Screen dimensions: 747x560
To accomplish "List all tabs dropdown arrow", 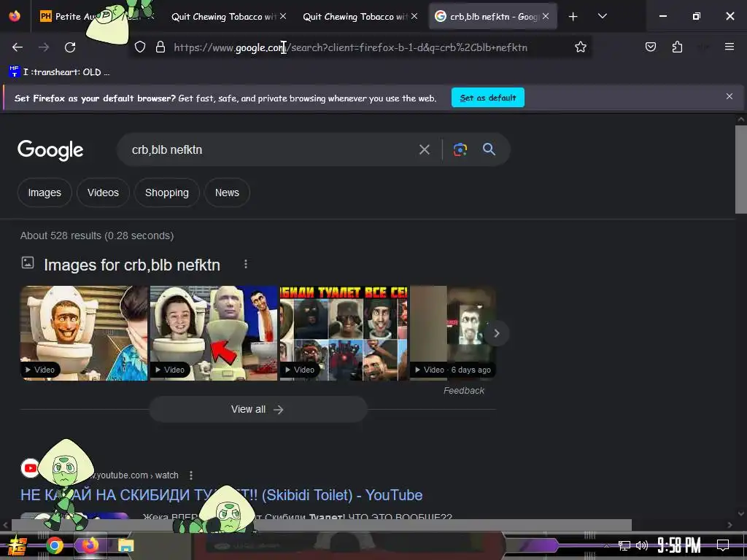I will [x=602, y=16].
